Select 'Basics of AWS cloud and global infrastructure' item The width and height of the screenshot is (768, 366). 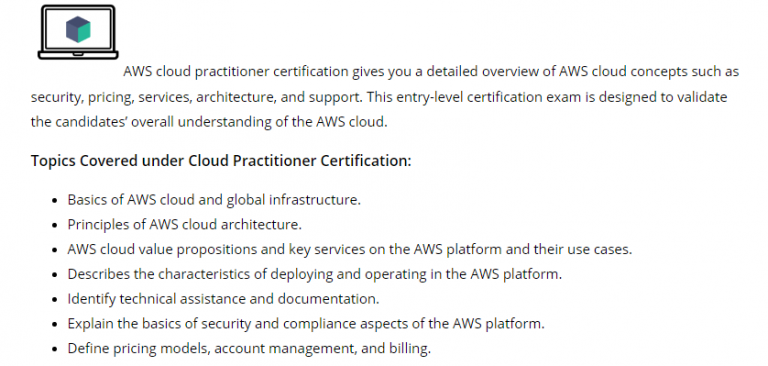[x=214, y=200]
